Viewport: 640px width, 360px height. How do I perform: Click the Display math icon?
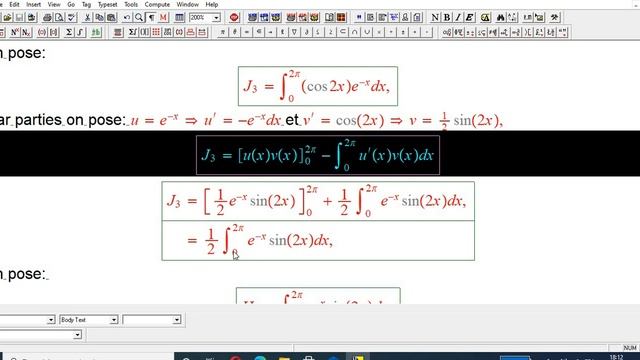[x=118, y=32]
